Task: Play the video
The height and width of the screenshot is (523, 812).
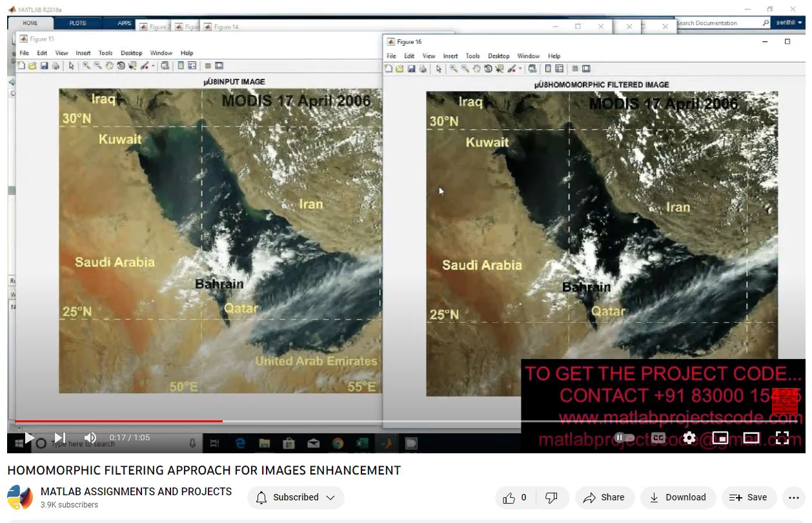Action: point(29,438)
